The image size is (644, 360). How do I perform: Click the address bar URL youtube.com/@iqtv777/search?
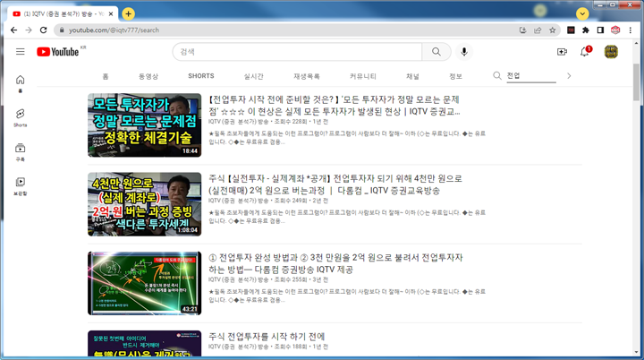point(114,30)
